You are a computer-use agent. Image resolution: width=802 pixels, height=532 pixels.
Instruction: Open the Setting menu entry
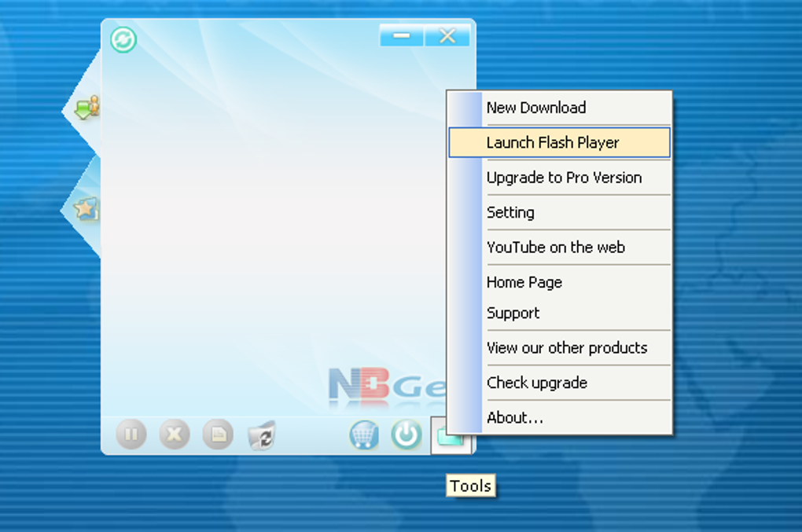click(x=560, y=212)
